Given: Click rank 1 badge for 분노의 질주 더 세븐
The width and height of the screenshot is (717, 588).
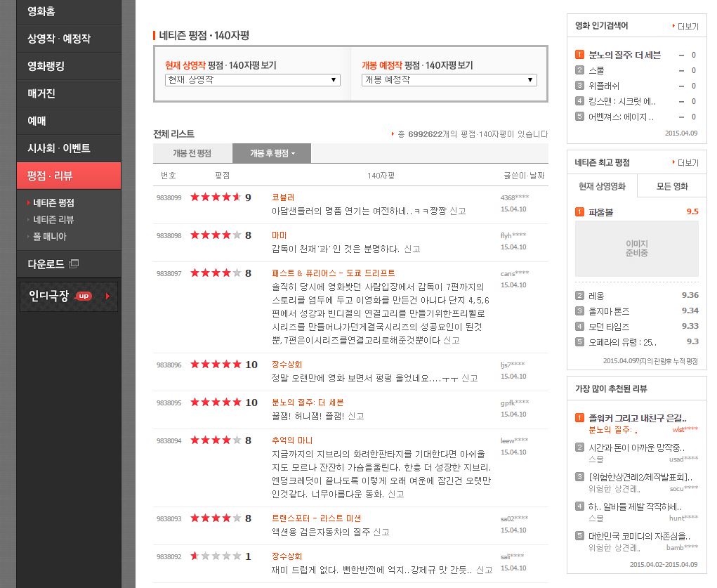Looking at the screenshot, I should click(579, 55).
